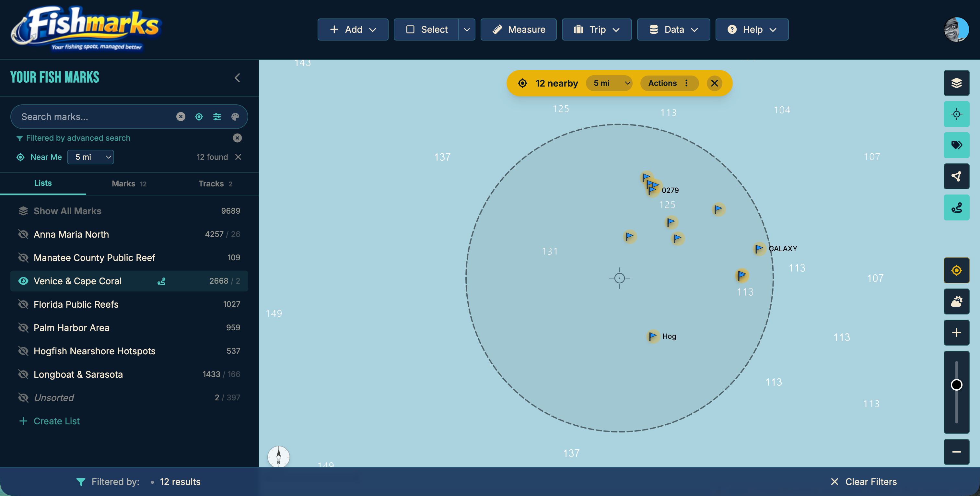Screen dimensions: 980x496
Task: Click the navigation arrow icon on right sidebar
Action: pos(957,176)
